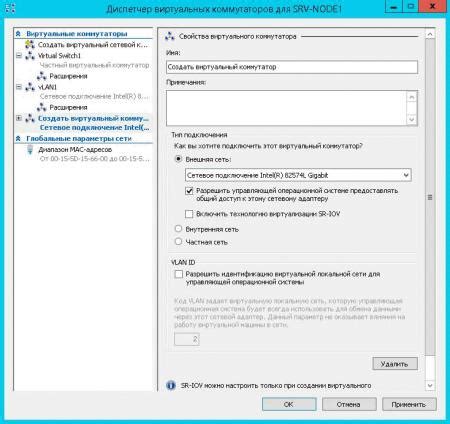The width and height of the screenshot is (450, 424).
Task: Click the Диапазон MAC-адресов adapter icon
Action: (30, 150)
